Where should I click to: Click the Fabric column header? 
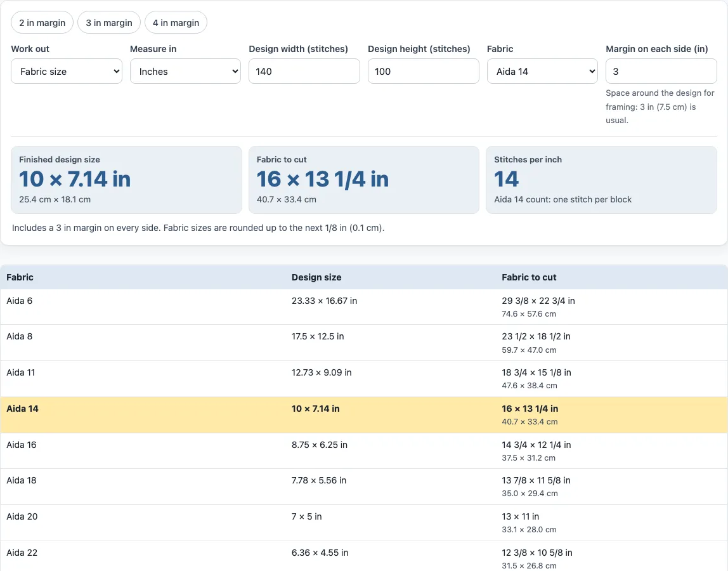click(20, 277)
